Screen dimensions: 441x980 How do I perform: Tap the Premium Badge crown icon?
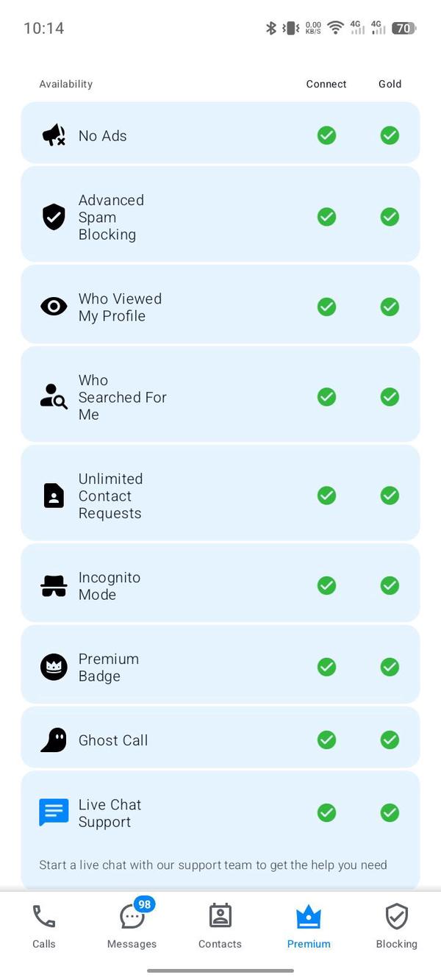tap(54, 667)
